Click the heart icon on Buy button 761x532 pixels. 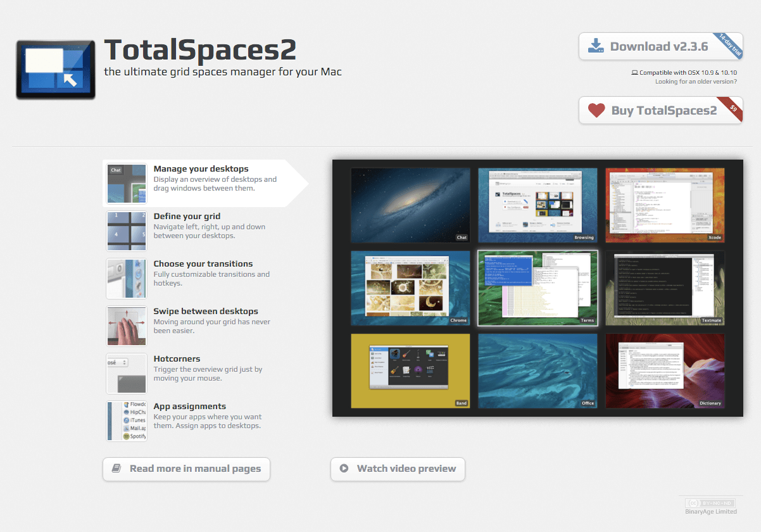(x=596, y=110)
